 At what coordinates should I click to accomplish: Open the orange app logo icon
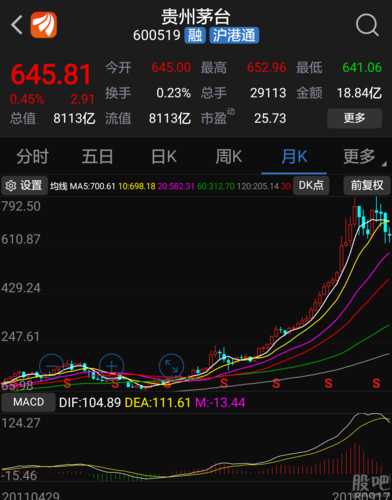[x=44, y=25]
